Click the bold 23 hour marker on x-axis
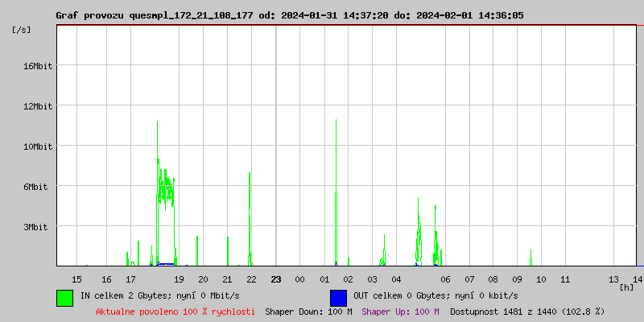The image size is (644, 322). point(275,279)
